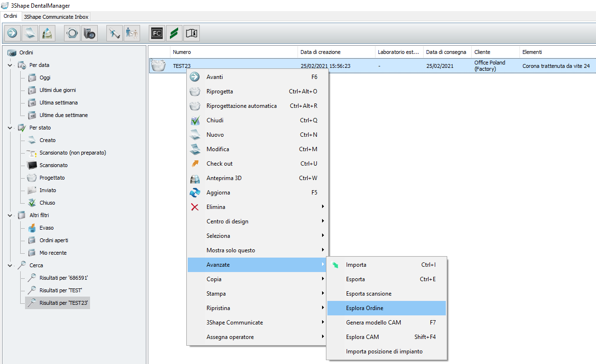Viewport: 596px width, 364px height.
Task: Choose Importa in the Avanzate submenu
Action: [387, 265]
